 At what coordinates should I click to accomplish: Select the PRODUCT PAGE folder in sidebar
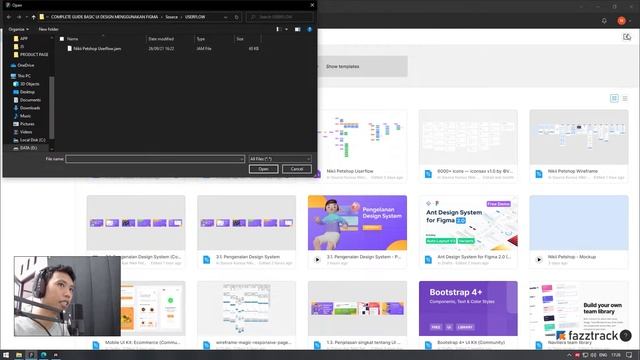tap(31, 55)
